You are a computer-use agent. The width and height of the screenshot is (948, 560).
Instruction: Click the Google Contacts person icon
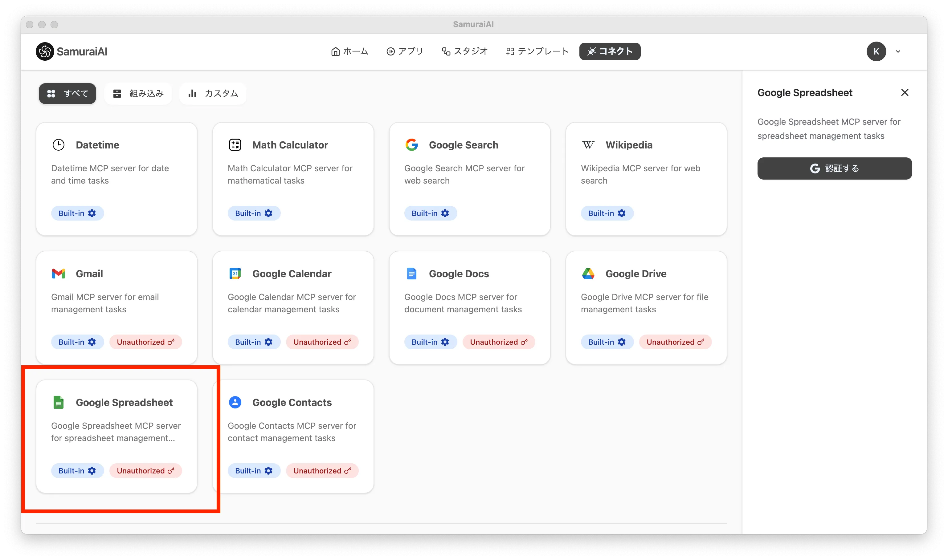point(235,402)
